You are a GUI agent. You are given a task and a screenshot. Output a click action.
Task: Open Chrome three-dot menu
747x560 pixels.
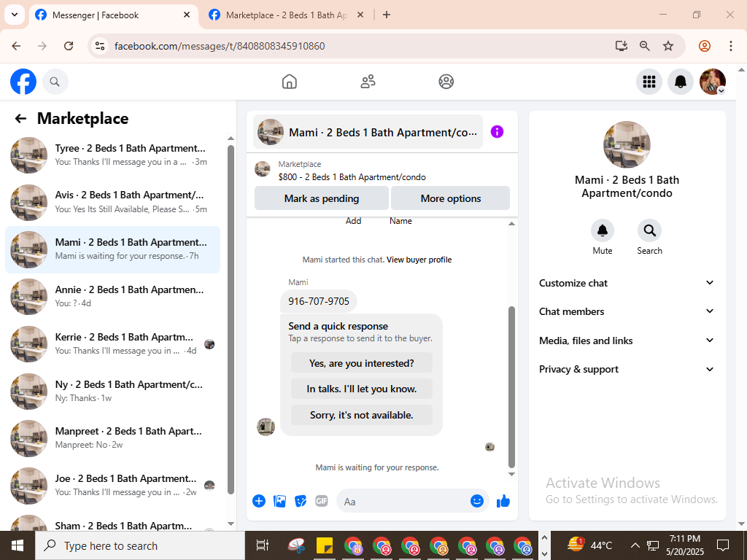[730, 46]
